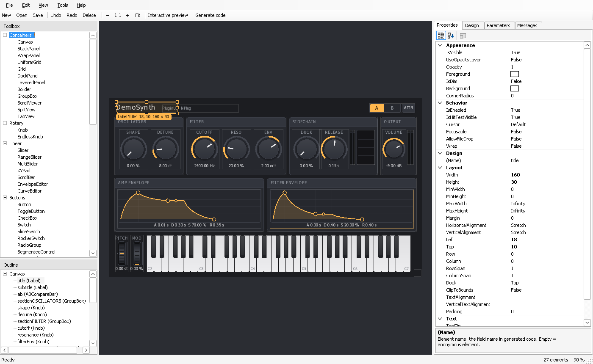Click the Foreground color swatch
Screen dimensions: 593x364
tap(514, 74)
